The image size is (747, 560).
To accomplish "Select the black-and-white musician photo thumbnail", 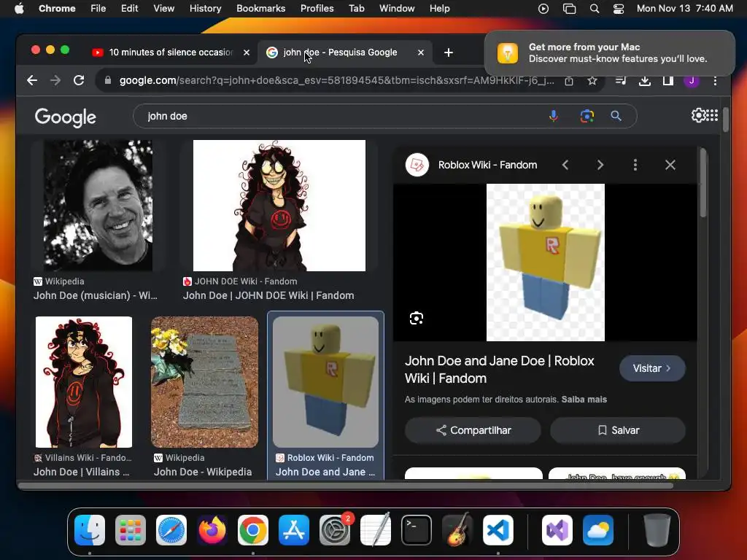I will tap(98, 205).
